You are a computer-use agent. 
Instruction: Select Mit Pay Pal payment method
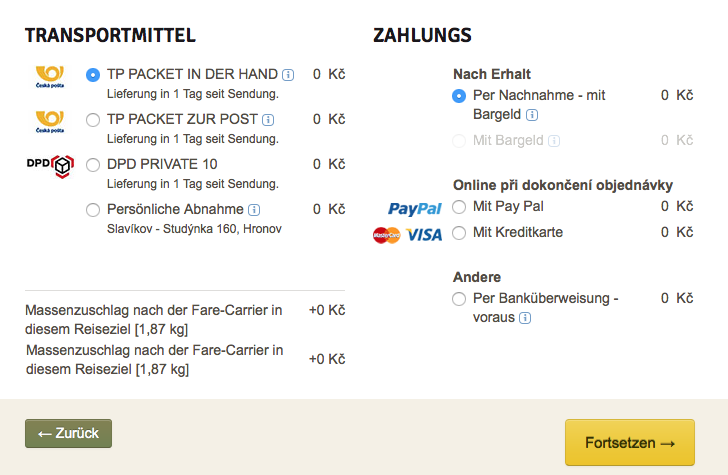tap(459, 207)
